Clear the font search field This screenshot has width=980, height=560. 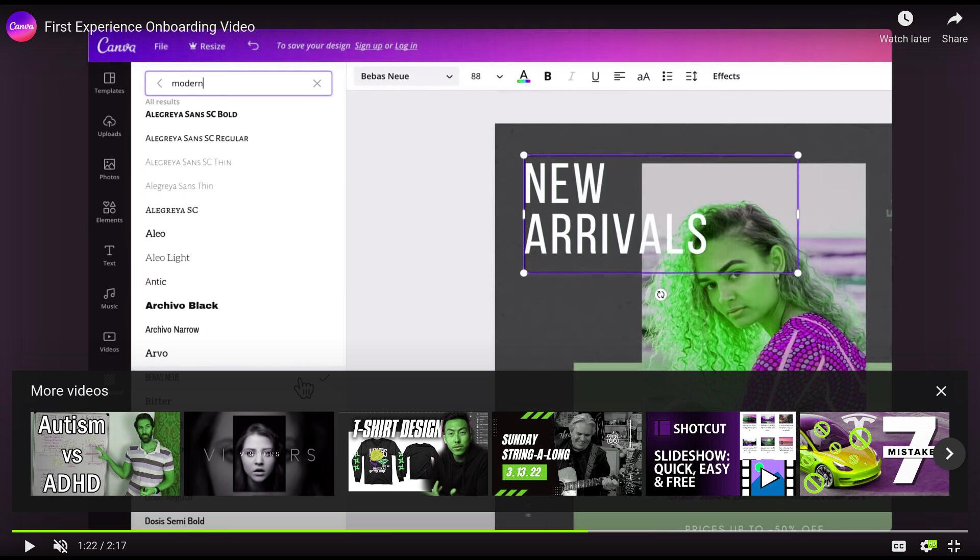317,83
